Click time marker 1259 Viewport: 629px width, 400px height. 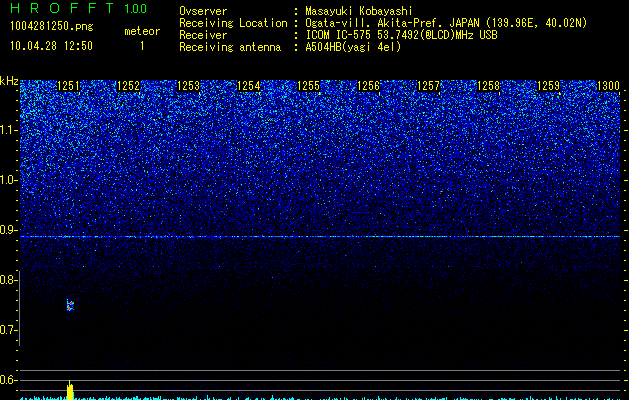[x=548, y=86]
